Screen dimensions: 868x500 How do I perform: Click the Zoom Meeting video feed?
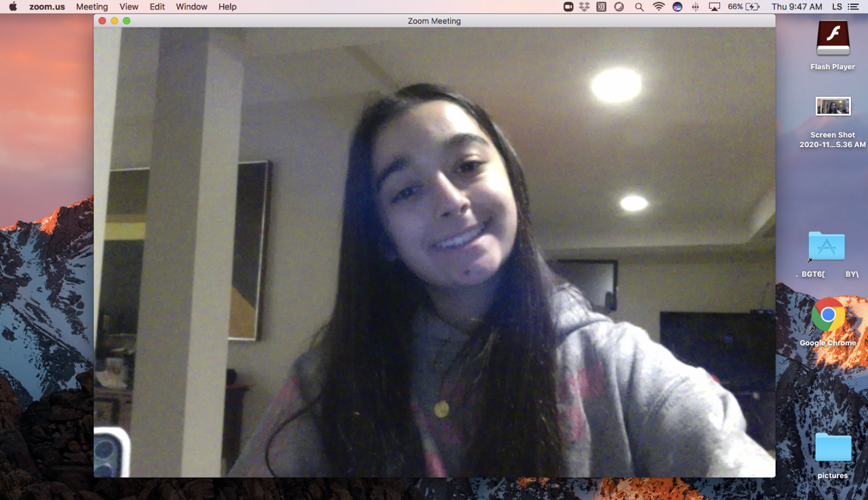coord(434,252)
